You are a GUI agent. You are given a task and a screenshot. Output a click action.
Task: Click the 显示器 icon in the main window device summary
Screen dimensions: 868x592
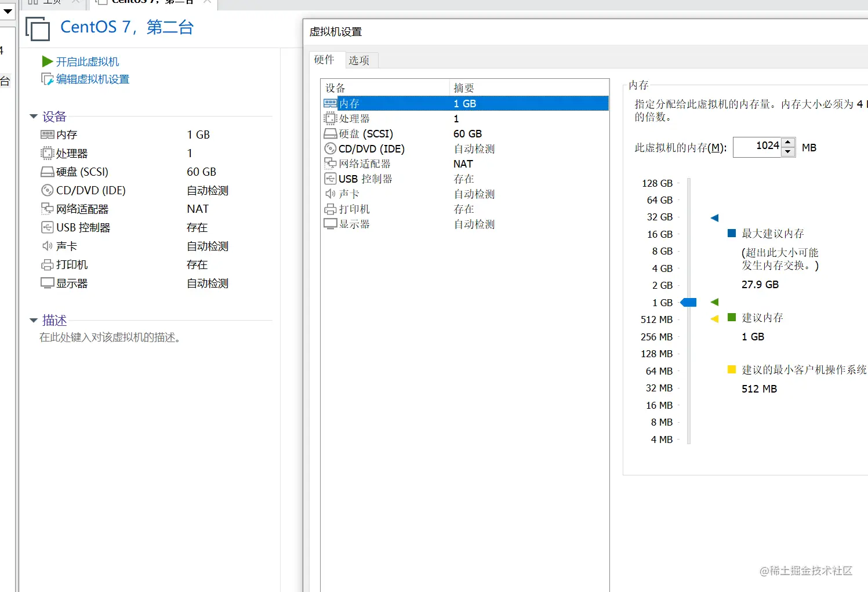click(47, 283)
